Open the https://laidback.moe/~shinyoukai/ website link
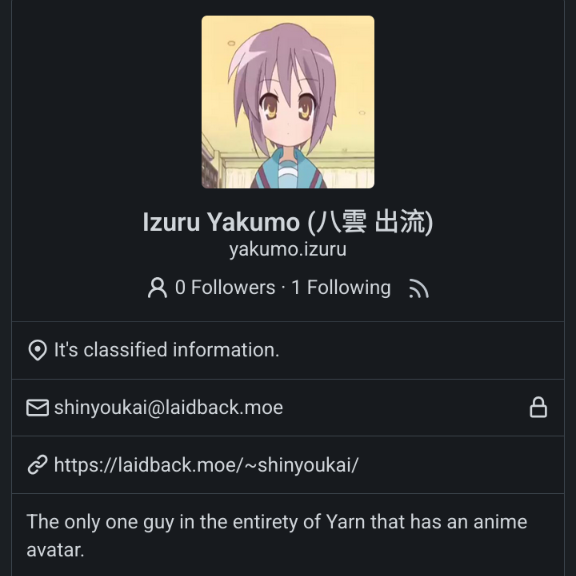This screenshot has width=576, height=576. tap(206, 465)
